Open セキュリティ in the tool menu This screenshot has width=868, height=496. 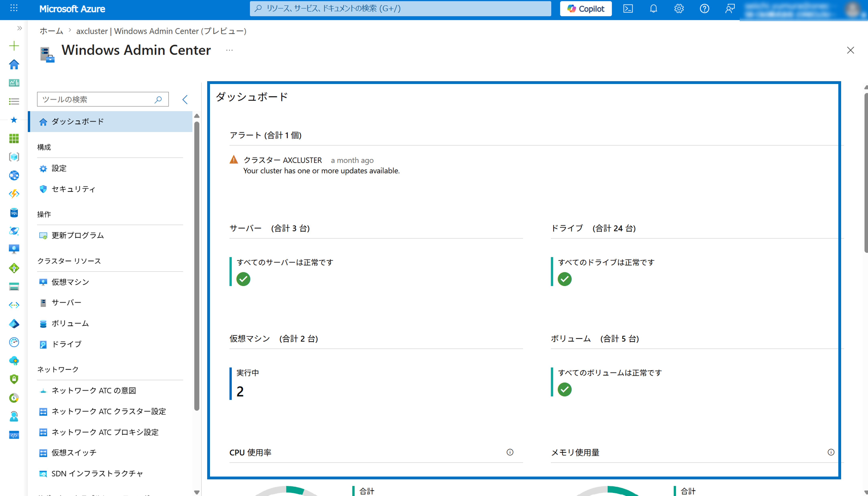110,189
